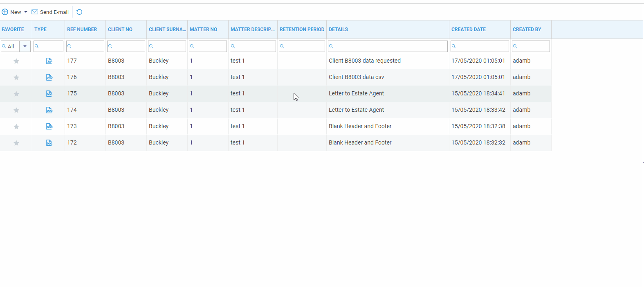Click the Favorite filter All box
The height and width of the screenshot is (287, 644).
[10, 46]
